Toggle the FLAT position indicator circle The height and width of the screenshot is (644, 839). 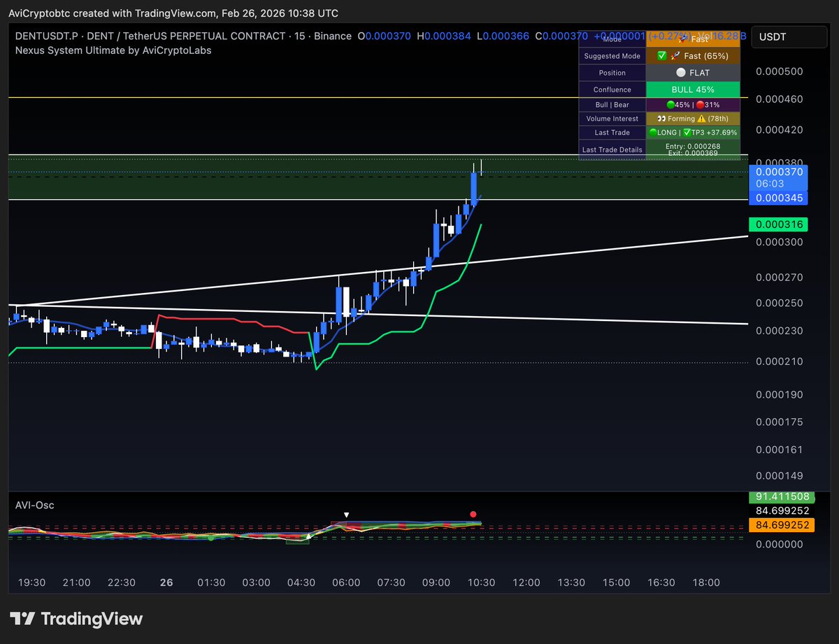(x=681, y=73)
